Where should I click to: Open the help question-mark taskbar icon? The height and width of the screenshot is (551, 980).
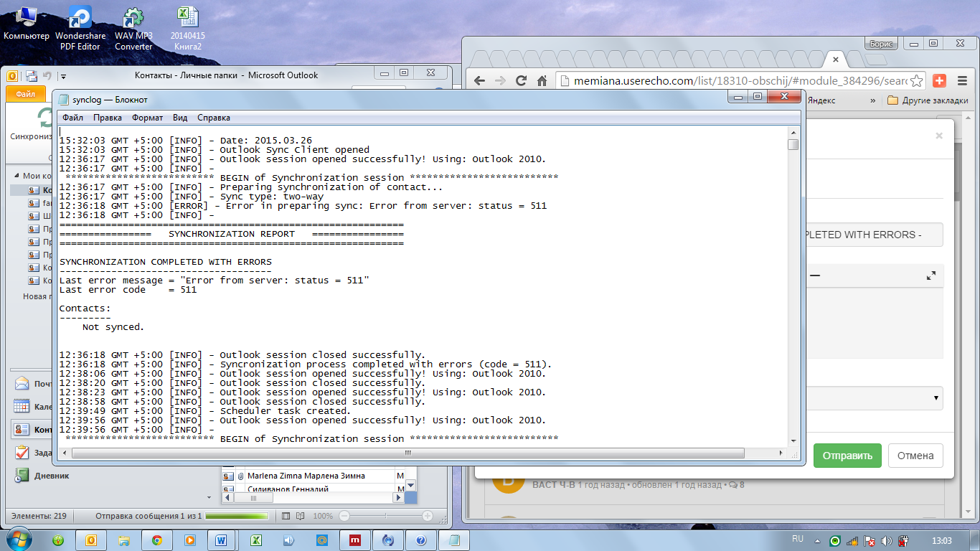click(421, 540)
